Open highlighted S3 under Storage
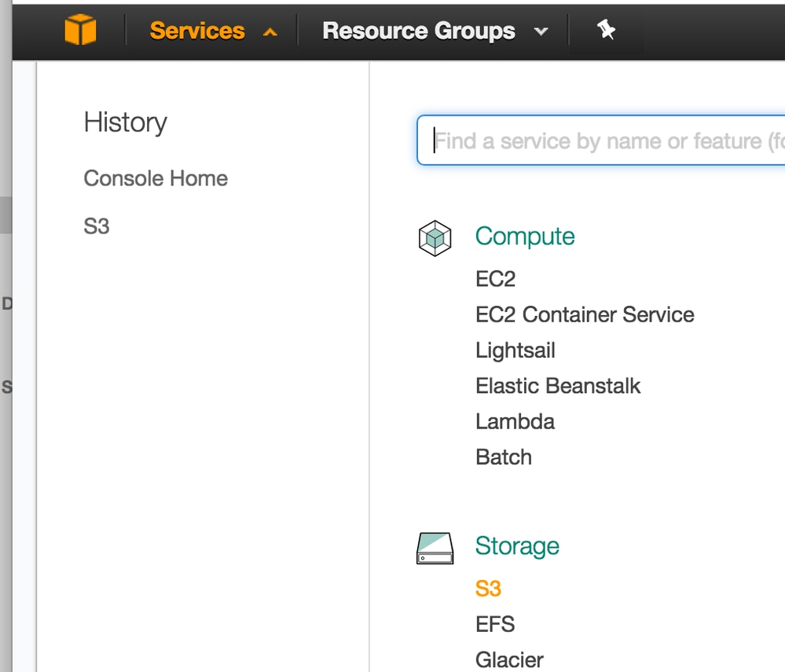The height and width of the screenshot is (672, 785). 488,589
